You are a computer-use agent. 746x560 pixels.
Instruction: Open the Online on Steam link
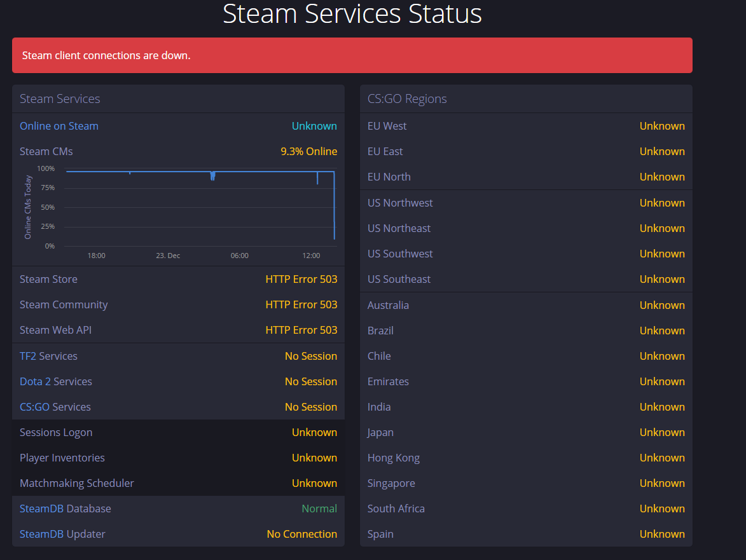pyautogui.click(x=59, y=126)
